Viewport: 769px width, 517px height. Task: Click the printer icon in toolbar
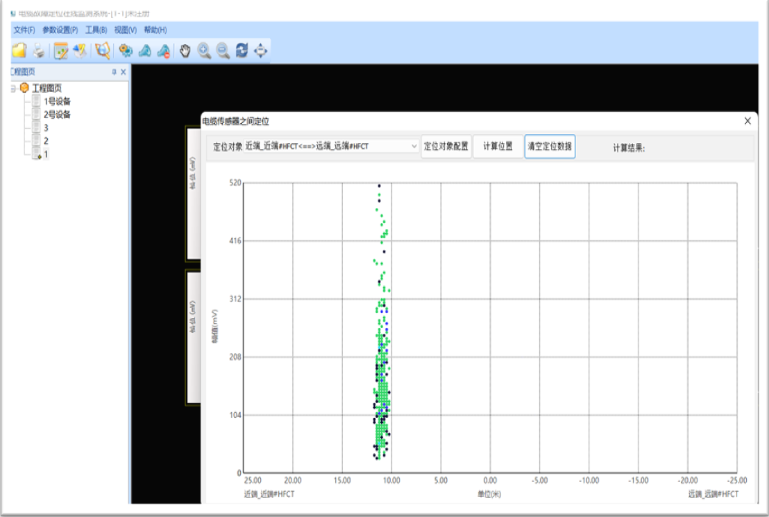(x=38, y=50)
